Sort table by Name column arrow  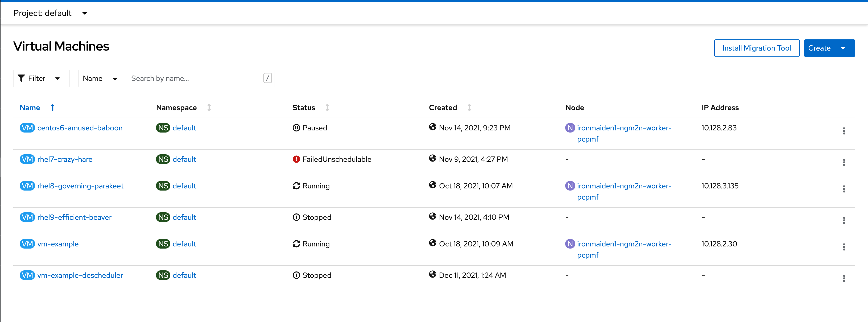(x=53, y=108)
